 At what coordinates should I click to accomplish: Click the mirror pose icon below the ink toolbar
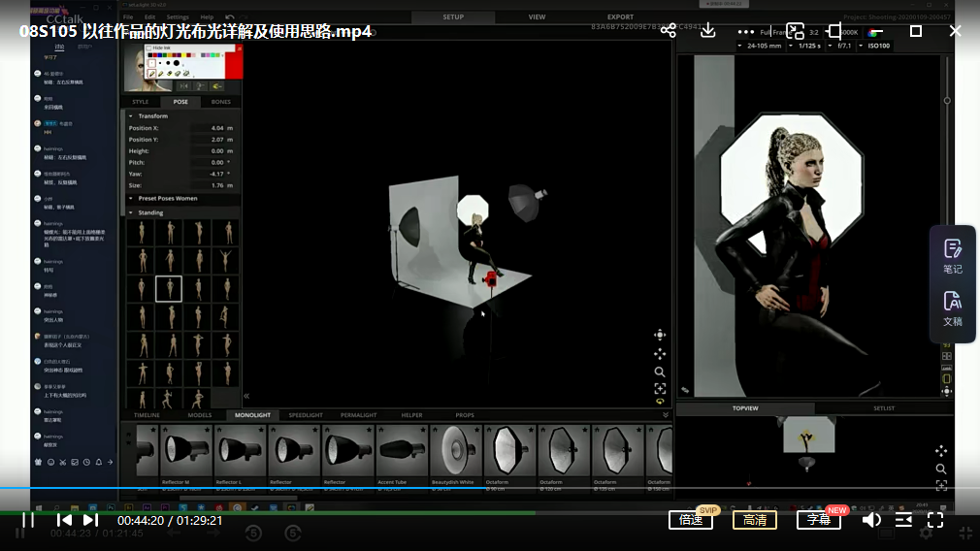pyautogui.click(x=183, y=85)
